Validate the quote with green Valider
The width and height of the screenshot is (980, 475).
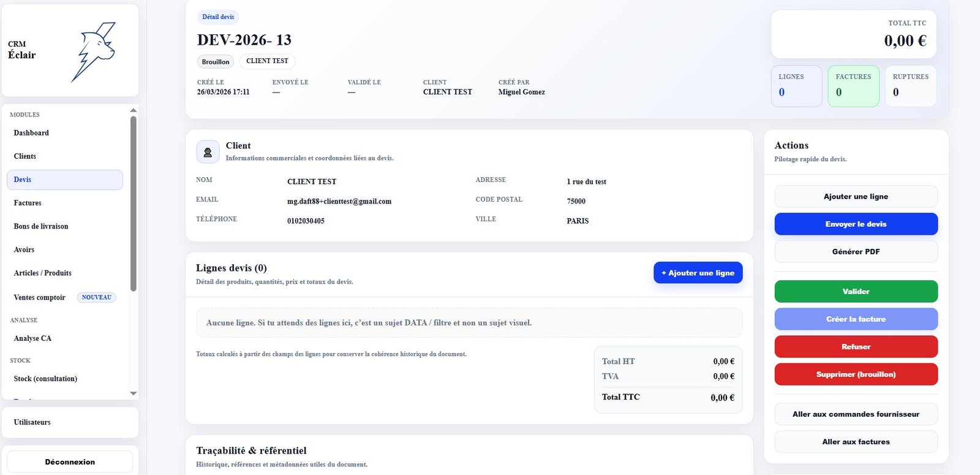click(x=856, y=292)
